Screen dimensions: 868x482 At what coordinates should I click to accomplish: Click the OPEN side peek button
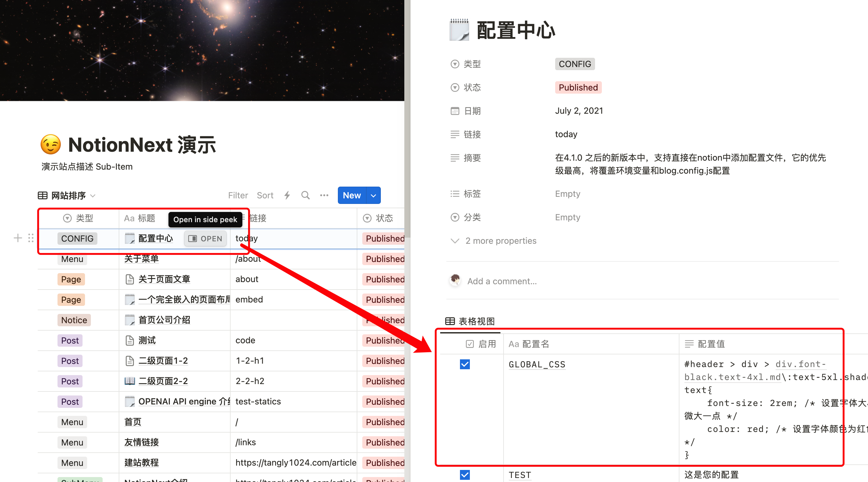(x=205, y=239)
